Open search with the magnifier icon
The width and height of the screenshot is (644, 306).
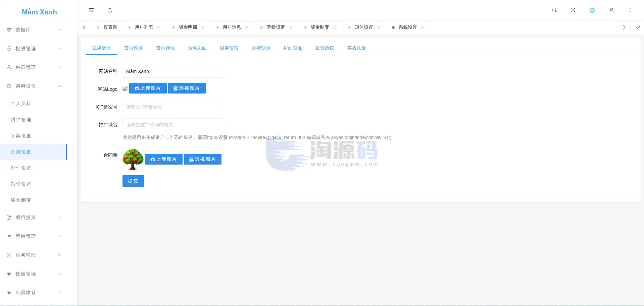tap(554, 10)
